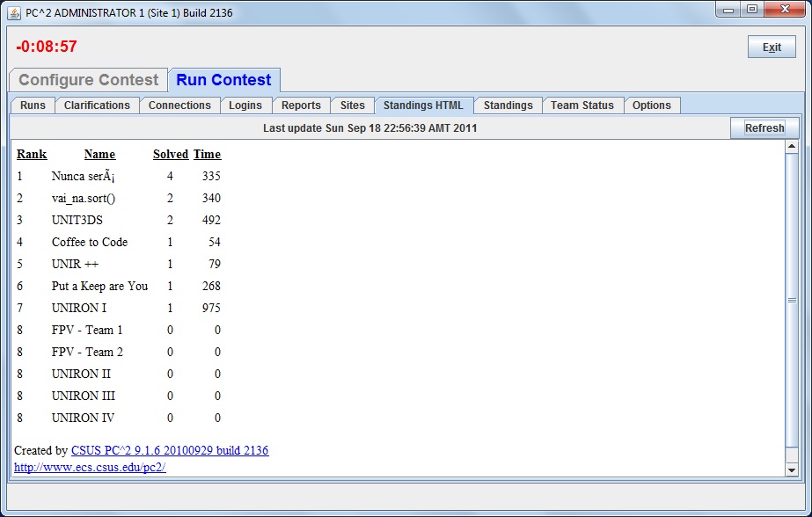
Task: Follow the CSUS PC^2 build link
Action: 170,451
